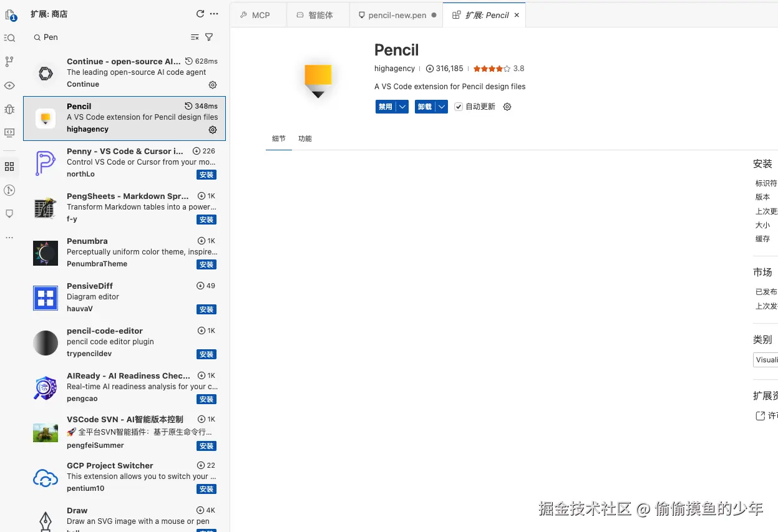Open manage gear for Pencil in list

213,130
